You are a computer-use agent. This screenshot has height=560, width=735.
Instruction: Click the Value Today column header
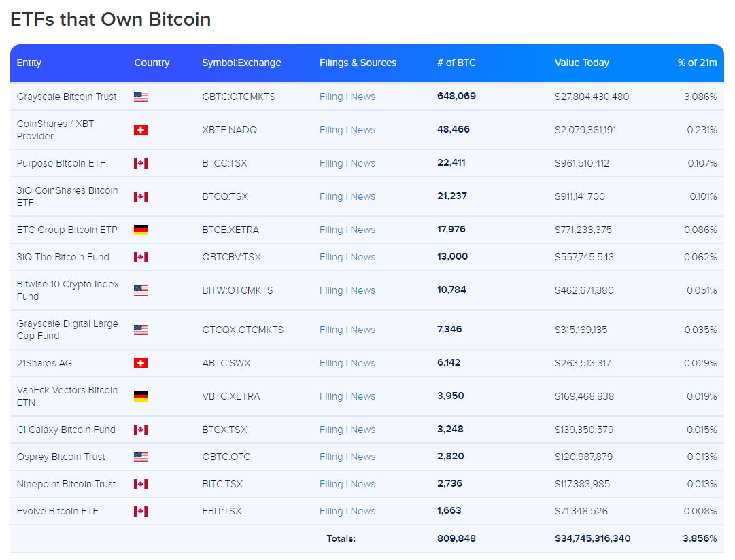tap(582, 63)
